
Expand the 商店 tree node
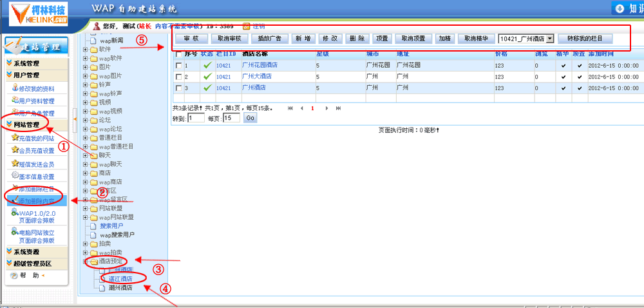pyautogui.click(x=86, y=173)
